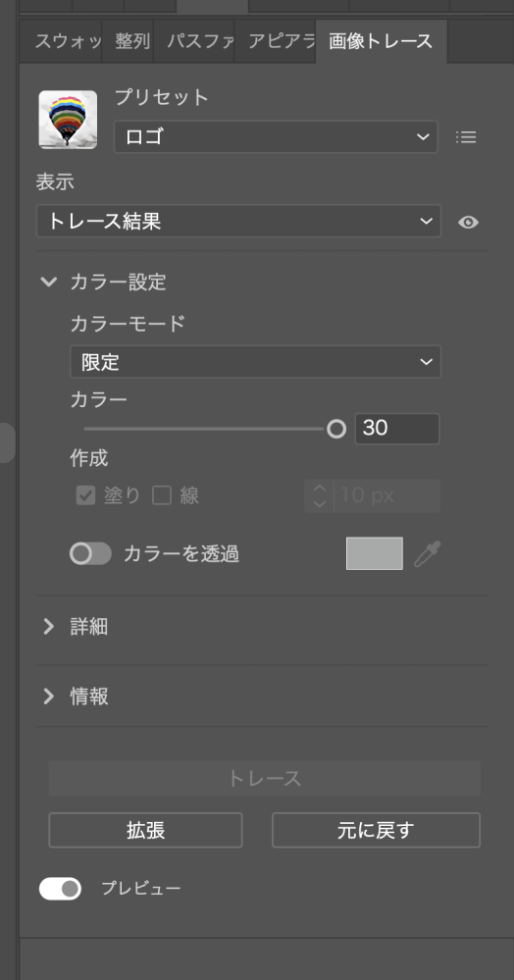Click the 拡張 button
Screen dimensions: 514x980
coord(146,830)
